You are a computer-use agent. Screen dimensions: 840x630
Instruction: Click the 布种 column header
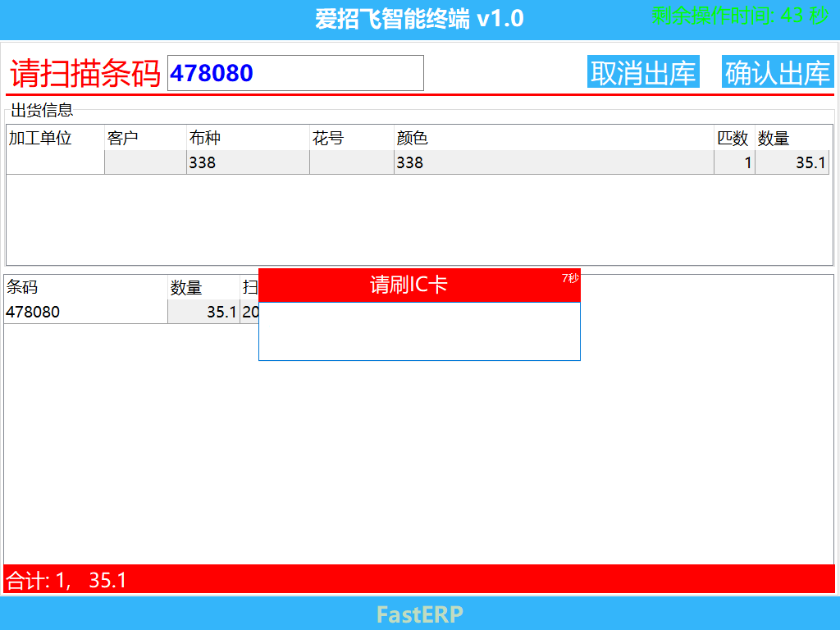[248, 138]
